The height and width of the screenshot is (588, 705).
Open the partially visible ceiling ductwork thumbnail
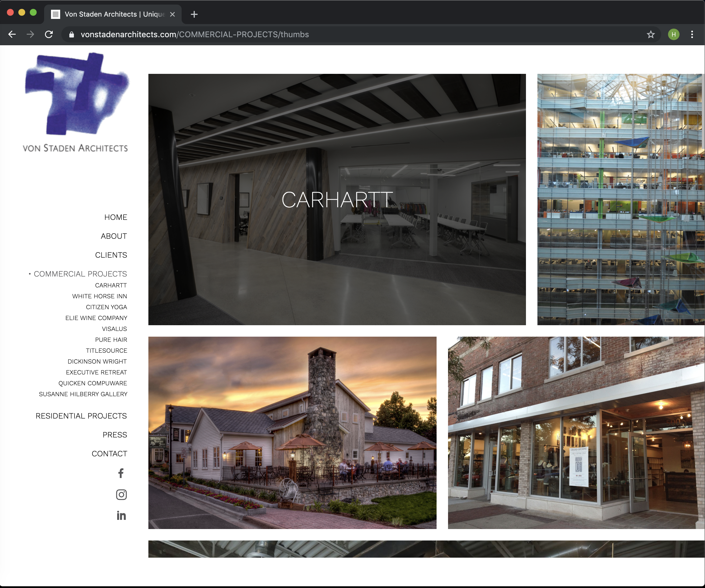click(426, 549)
